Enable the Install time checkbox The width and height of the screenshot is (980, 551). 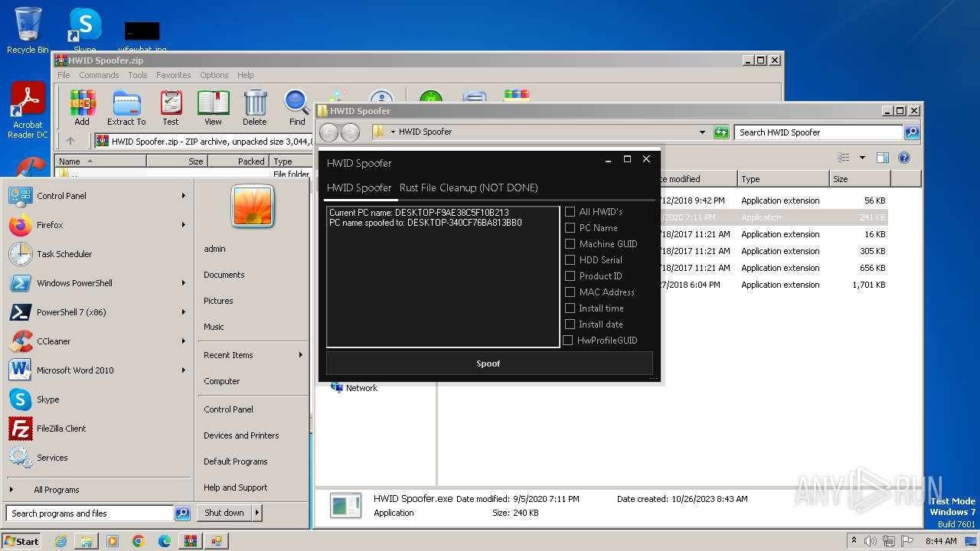click(570, 308)
